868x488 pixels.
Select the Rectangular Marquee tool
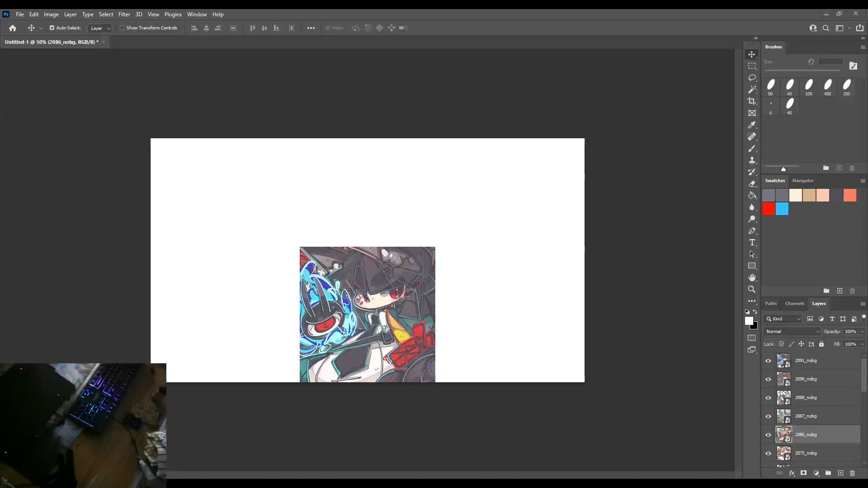(752, 66)
